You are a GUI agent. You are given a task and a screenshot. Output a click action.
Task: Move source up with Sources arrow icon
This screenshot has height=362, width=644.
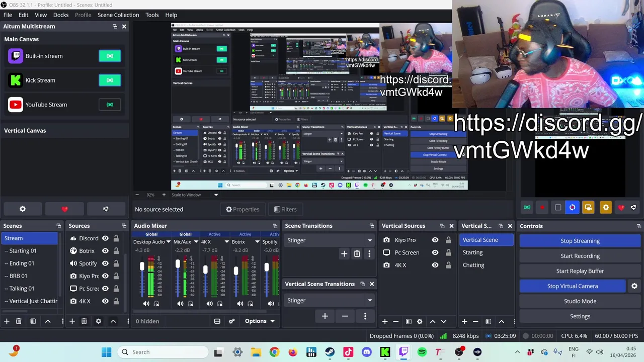pos(113,321)
